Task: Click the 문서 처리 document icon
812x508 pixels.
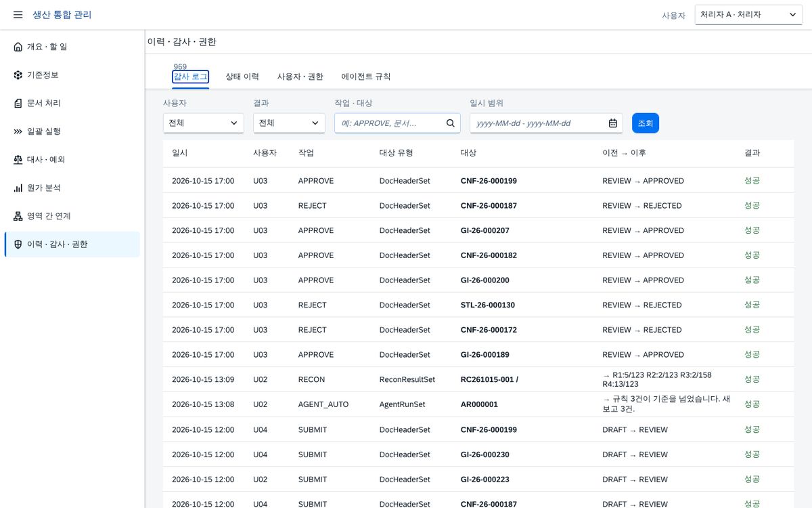Action: (x=18, y=103)
